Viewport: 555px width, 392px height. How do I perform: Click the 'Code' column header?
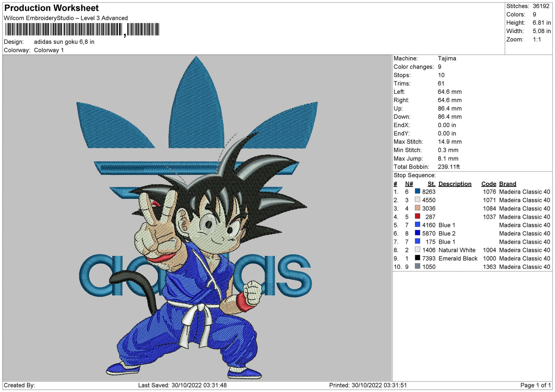point(489,184)
